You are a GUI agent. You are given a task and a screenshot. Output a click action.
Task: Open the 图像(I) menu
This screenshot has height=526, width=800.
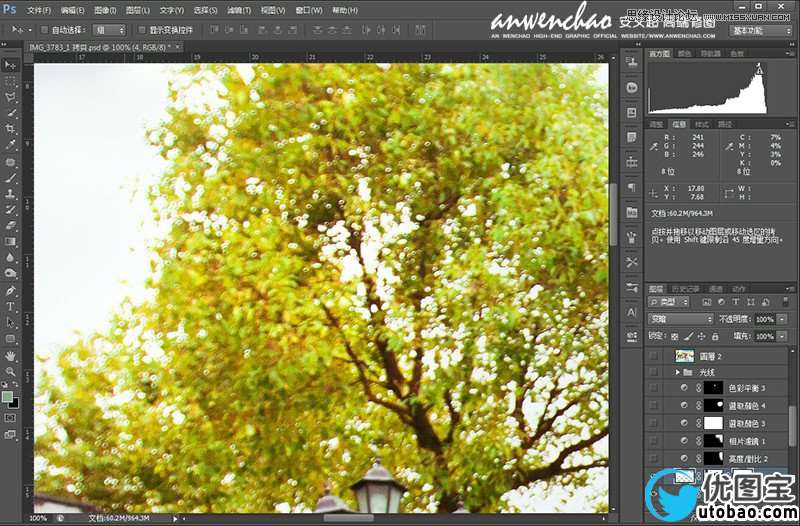tap(105, 10)
